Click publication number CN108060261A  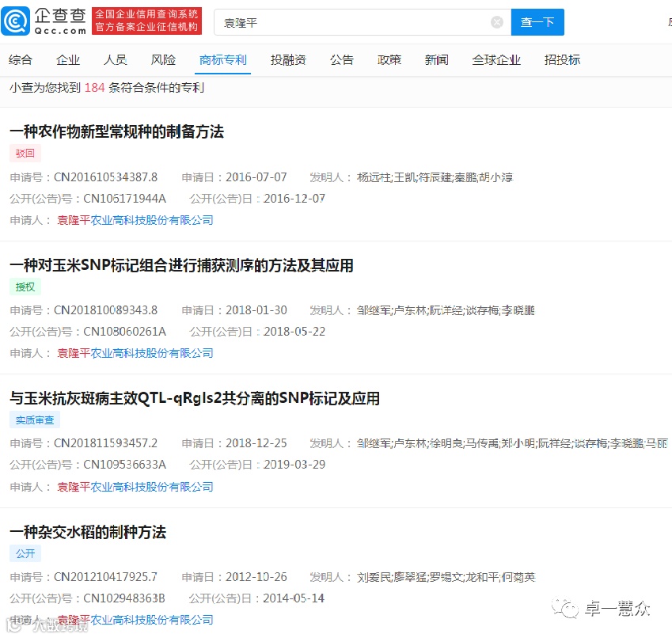point(124,331)
